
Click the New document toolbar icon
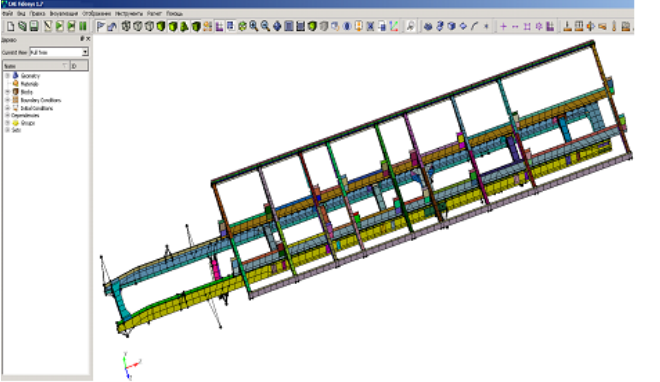11,27
